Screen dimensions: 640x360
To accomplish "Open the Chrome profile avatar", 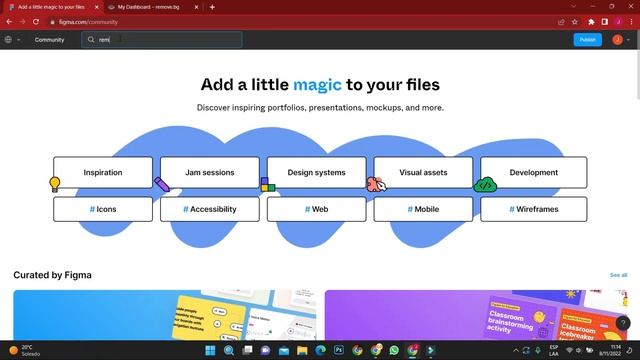I will [618, 22].
